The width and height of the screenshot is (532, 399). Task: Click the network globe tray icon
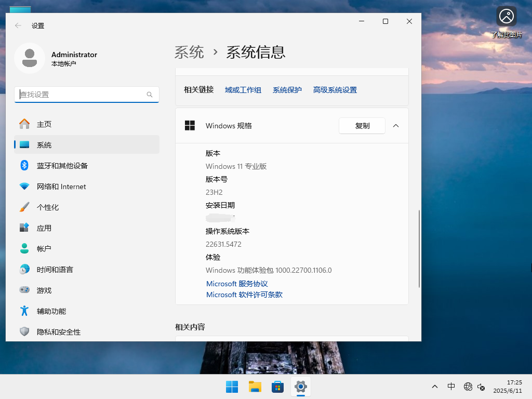468,387
